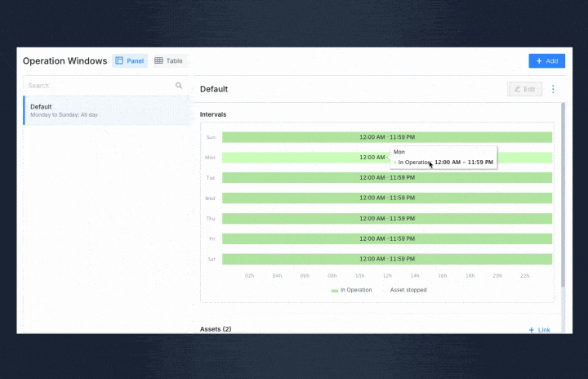Click the 22h axis label

coord(525,276)
